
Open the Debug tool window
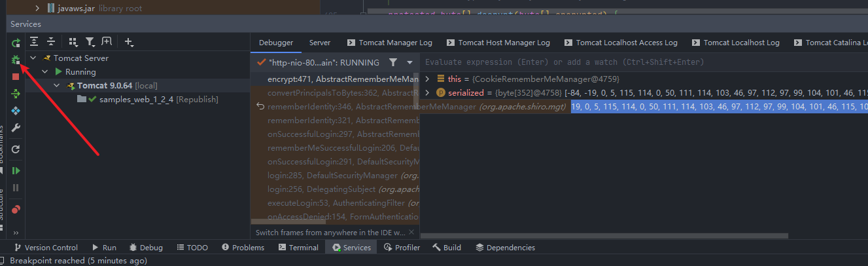145,248
